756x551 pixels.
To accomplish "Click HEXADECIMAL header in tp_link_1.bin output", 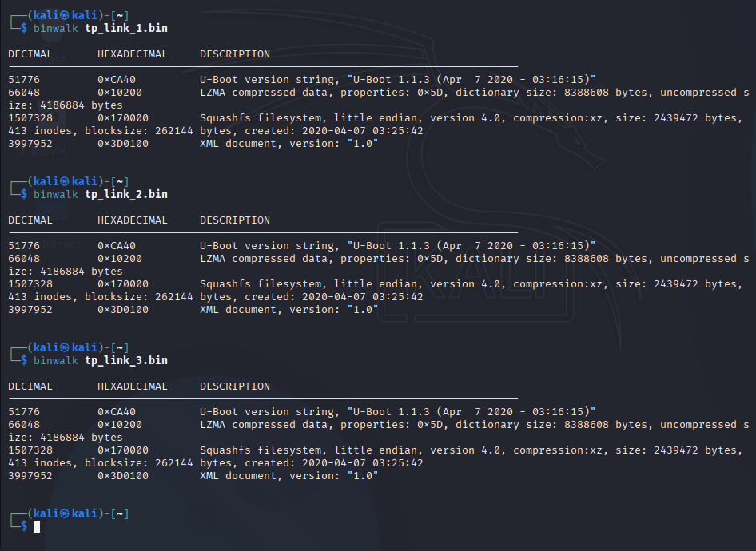I will click(x=132, y=54).
